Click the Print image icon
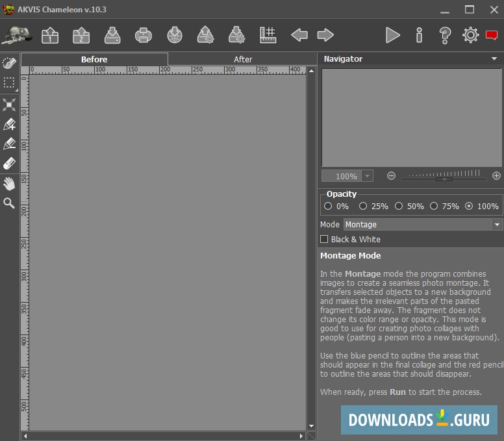This screenshot has height=441, width=504. point(144,35)
